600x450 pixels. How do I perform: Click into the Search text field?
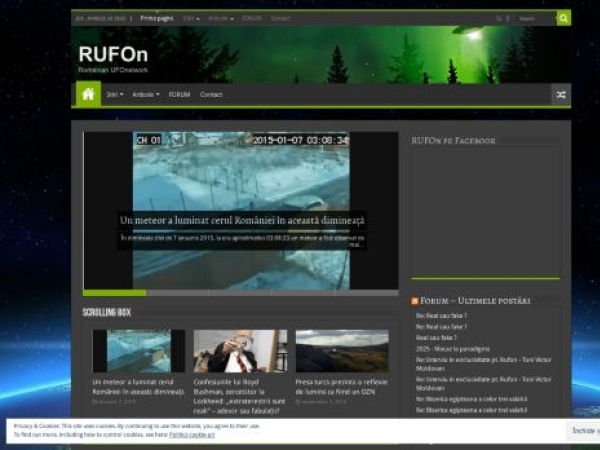(x=535, y=18)
